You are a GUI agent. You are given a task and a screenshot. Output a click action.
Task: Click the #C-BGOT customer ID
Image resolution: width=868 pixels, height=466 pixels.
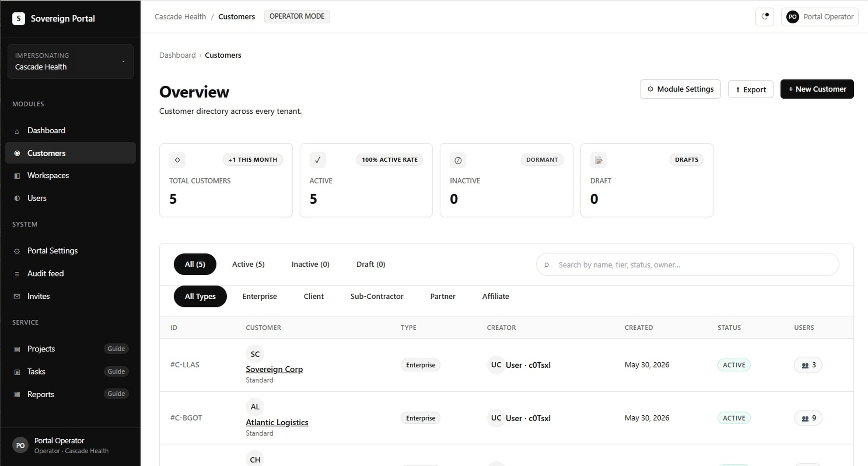click(x=186, y=418)
